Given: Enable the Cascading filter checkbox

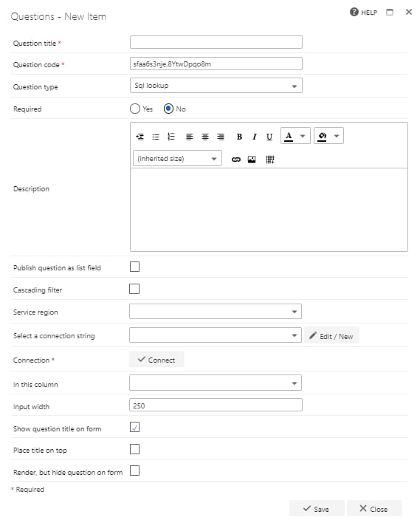Looking at the screenshot, I should click(x=134, y=289).
